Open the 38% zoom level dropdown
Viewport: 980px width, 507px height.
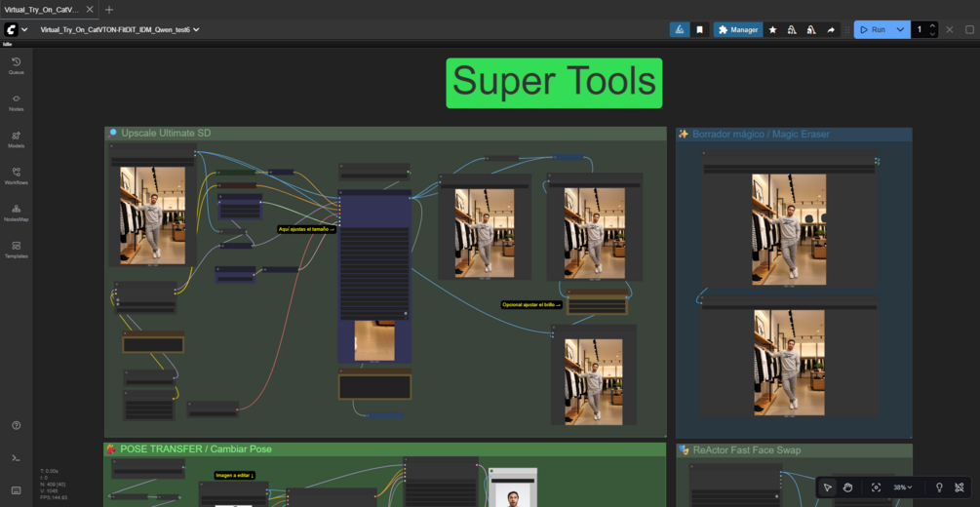[903, 487]
